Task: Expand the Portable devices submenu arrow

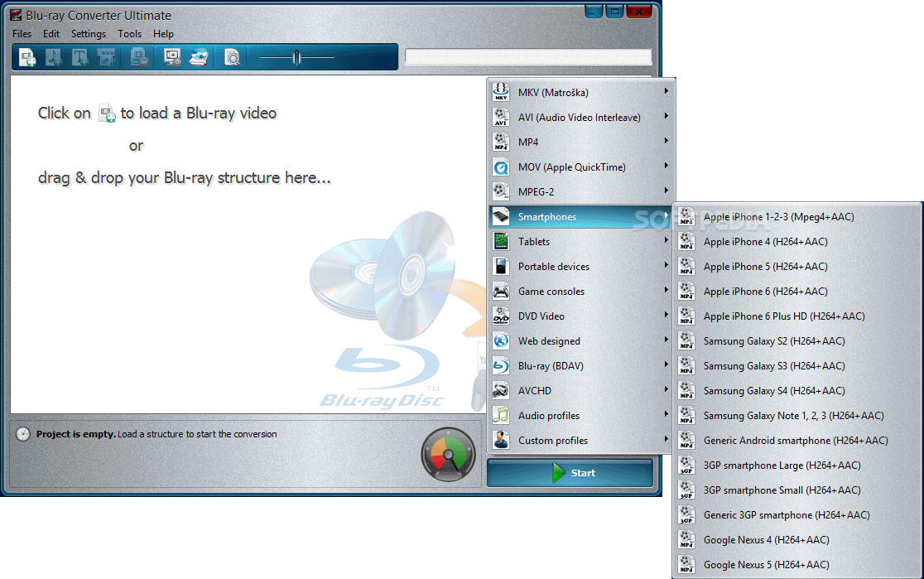Action: pos(666,265)
